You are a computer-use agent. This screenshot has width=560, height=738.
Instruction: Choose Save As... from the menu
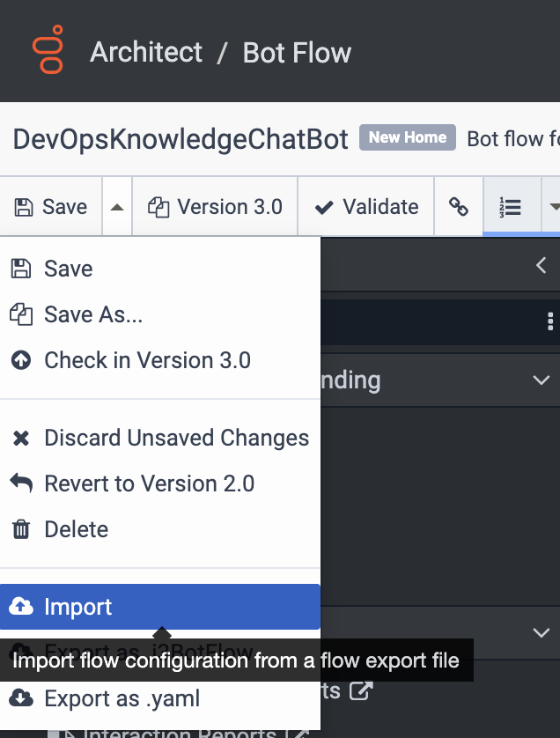tap(92, 314)
